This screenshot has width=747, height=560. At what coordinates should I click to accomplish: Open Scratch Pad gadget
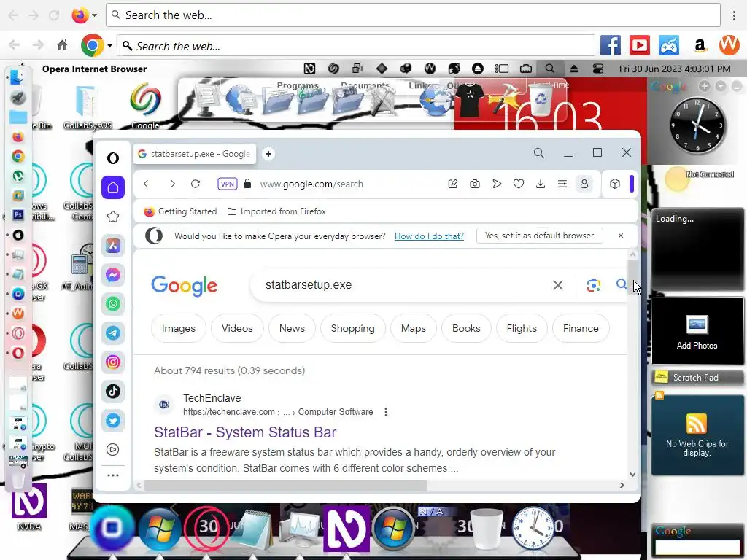(697, 378)
